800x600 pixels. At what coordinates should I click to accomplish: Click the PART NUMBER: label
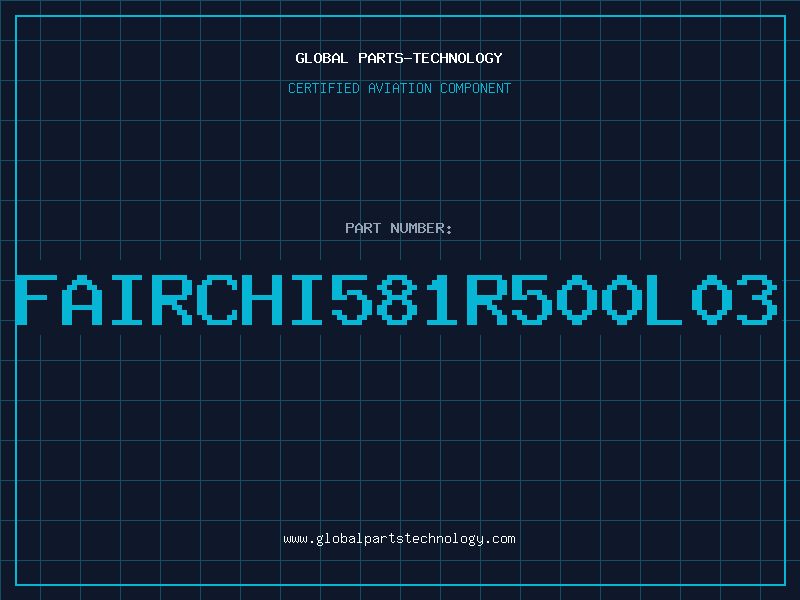399,228
